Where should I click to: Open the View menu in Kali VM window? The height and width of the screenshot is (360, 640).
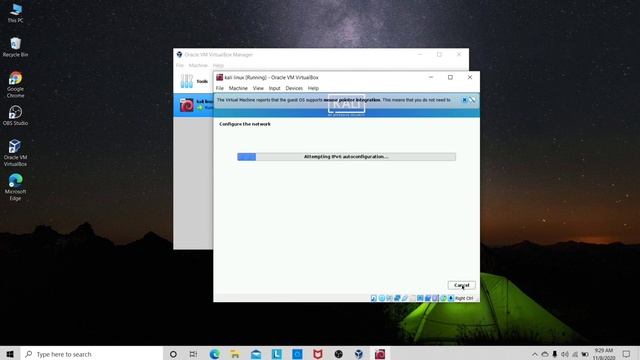pyautogui.click(x=258, y=88)
